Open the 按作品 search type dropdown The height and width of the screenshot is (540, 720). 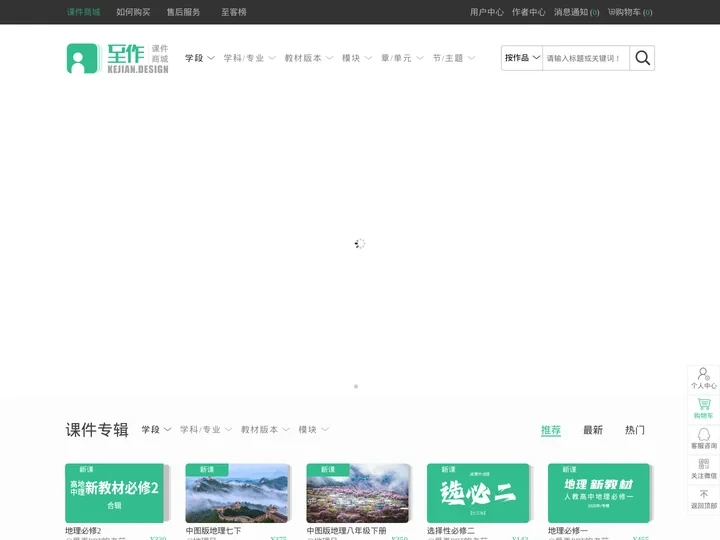[522, 58]
